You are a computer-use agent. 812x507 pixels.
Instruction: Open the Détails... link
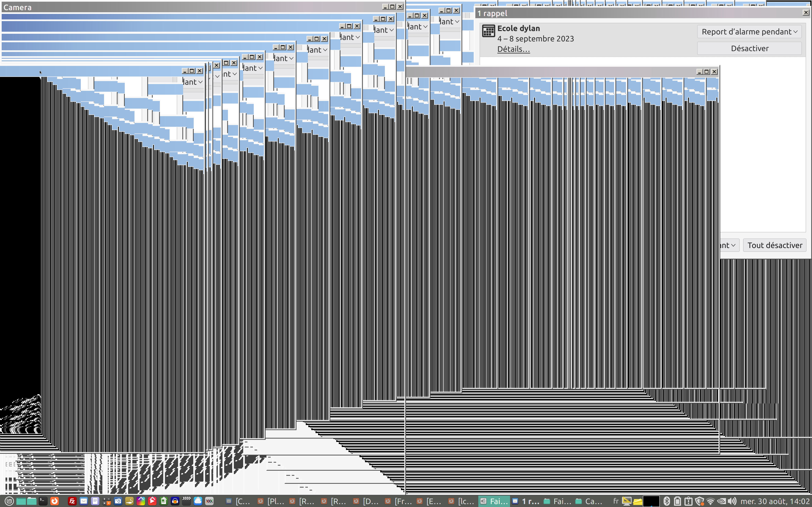point(513,49)
